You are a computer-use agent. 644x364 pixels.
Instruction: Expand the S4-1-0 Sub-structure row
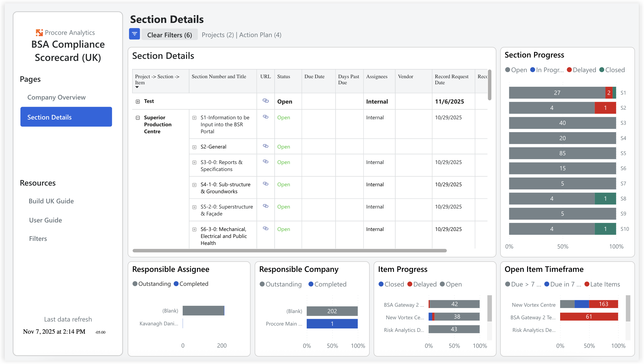195,185
